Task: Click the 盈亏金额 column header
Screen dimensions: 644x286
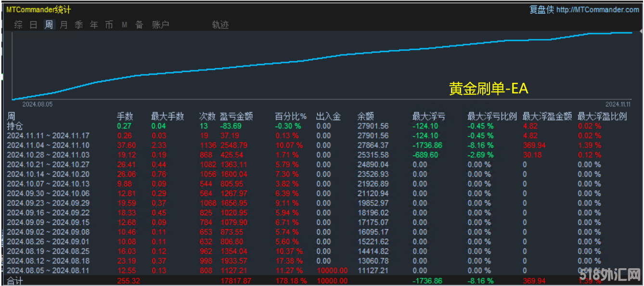Action: 236,117
